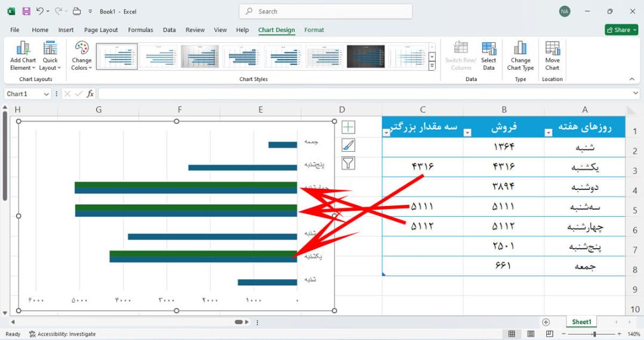The height and width of the screenshot is (340, 644).
Task: Expand the Chart Styles gallery
Action: pos(432,67)
